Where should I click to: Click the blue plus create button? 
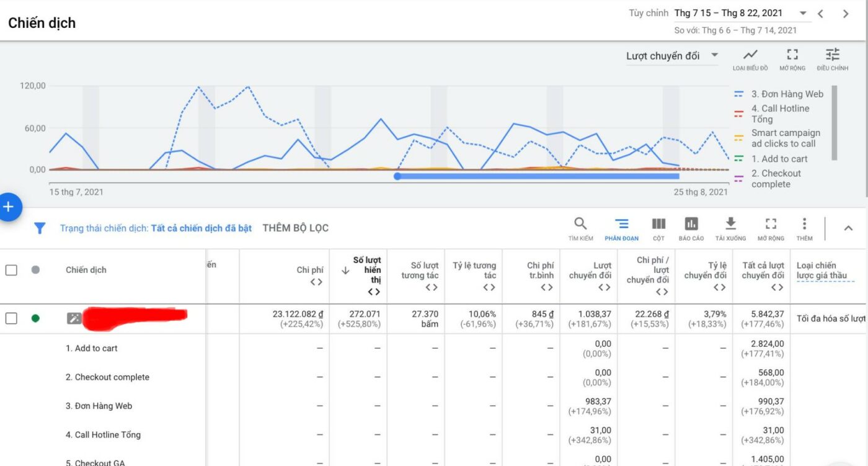coord(8,207)
